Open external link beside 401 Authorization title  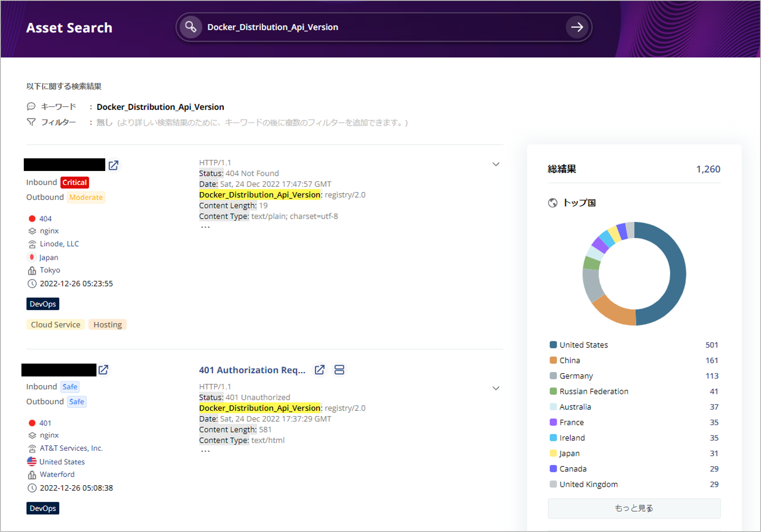pyautogui.click(x=320, y=370)
